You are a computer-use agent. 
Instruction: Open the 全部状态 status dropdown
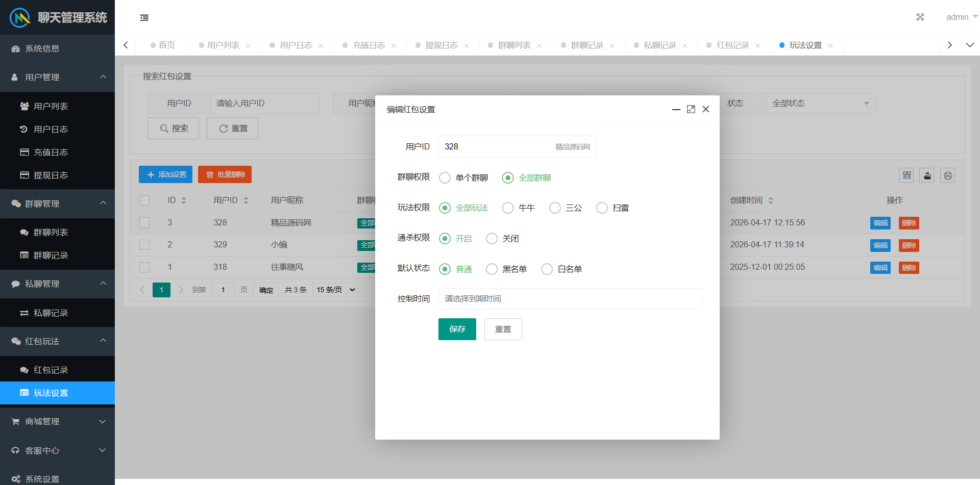[x=820, y=104]
